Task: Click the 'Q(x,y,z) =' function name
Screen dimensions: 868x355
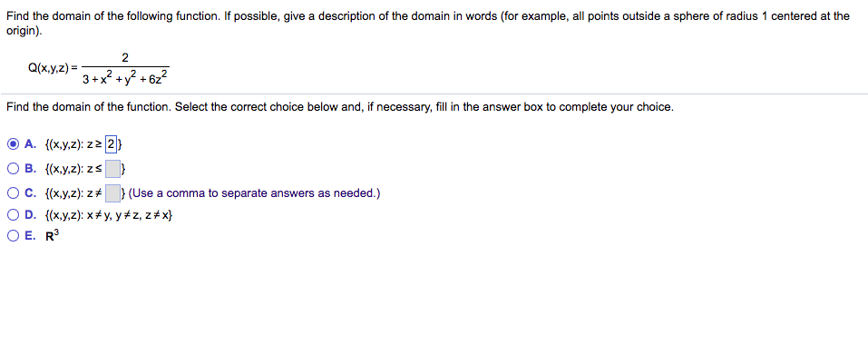Action: pos(54,67)
